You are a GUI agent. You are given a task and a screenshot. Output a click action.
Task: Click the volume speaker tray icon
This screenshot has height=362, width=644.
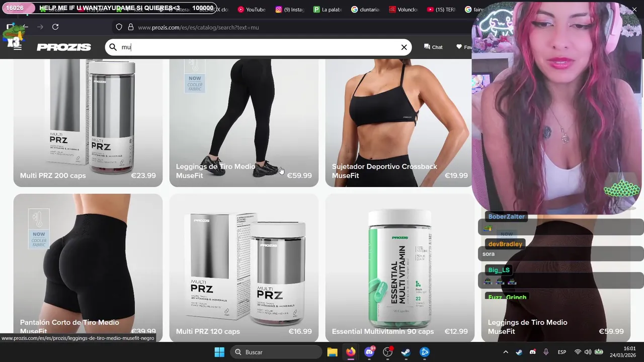[588, 352]
